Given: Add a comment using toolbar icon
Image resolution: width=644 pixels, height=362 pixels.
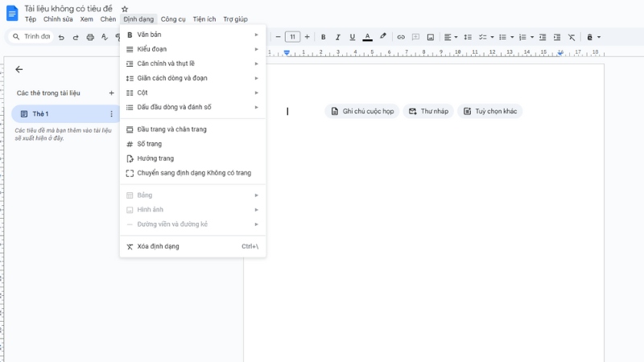Looking at the screenshot, I should pyautogui.click(x=415, y=37).
